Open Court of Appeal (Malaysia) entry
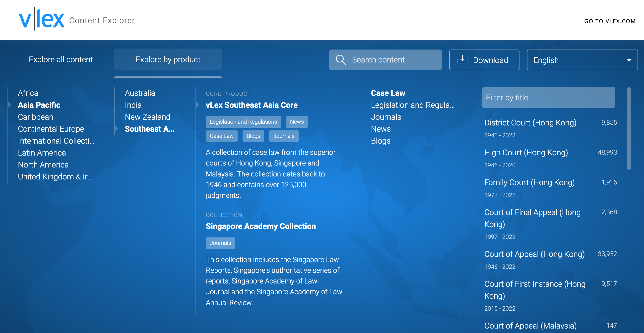This screenshot has width=644, height=333. pyautogui.click(x=530, y=326)
